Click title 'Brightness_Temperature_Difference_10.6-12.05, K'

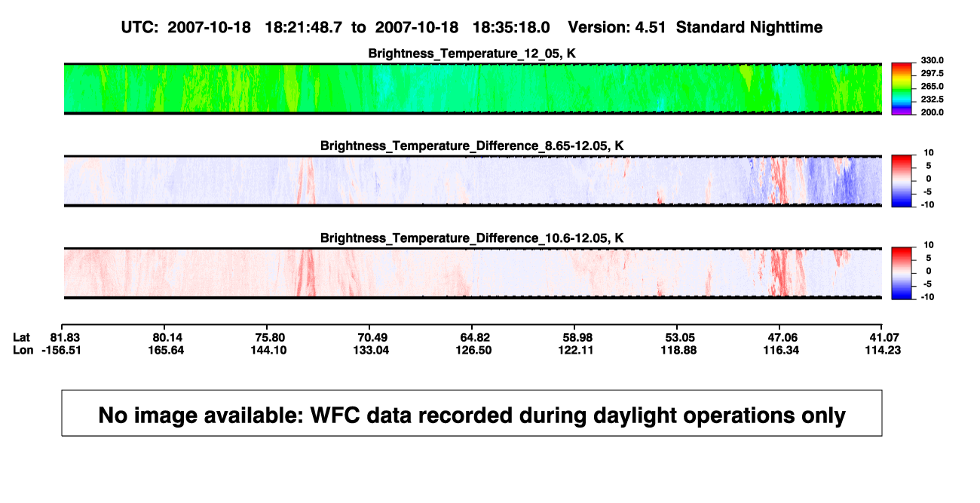click(x=473, y=238)
